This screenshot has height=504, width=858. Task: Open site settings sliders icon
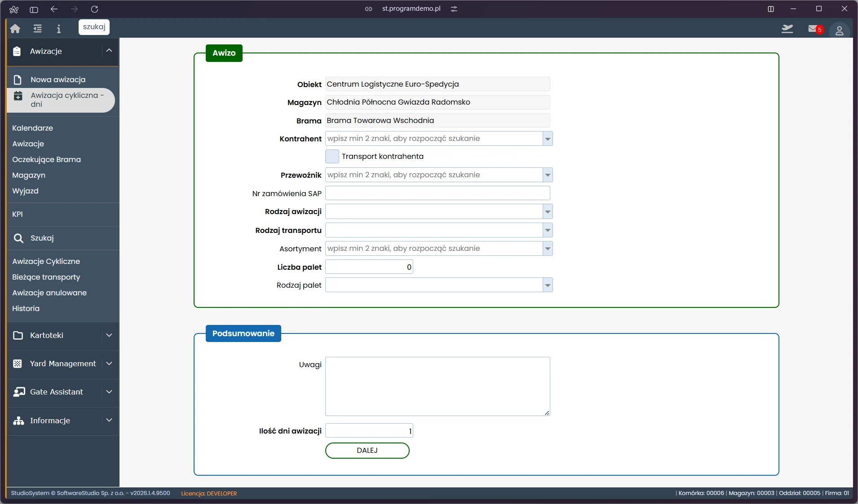coord(454,9)
